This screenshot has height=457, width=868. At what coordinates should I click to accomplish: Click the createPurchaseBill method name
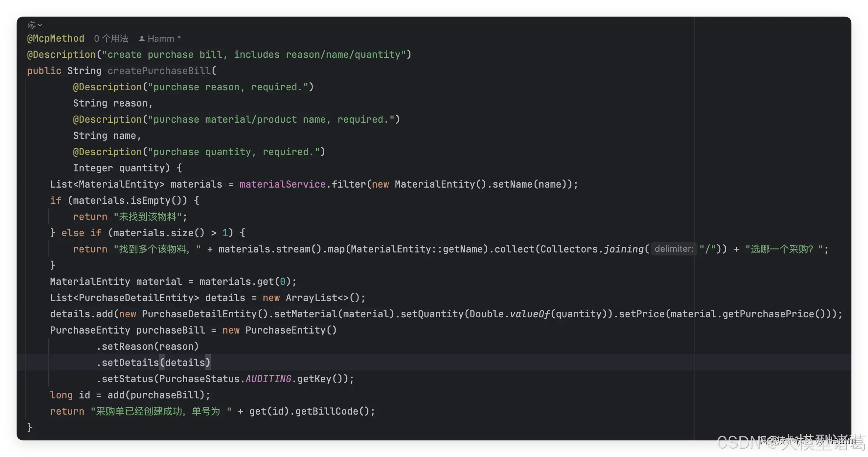[x=159, y=71]
